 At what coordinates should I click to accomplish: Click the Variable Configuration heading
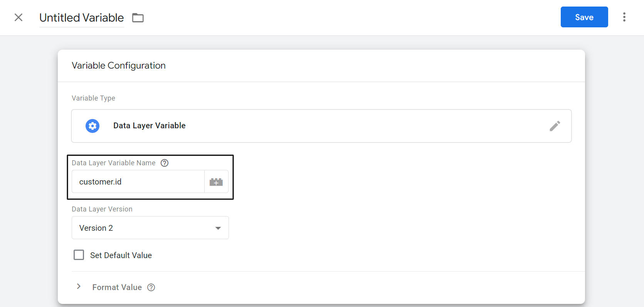(118, 65)
